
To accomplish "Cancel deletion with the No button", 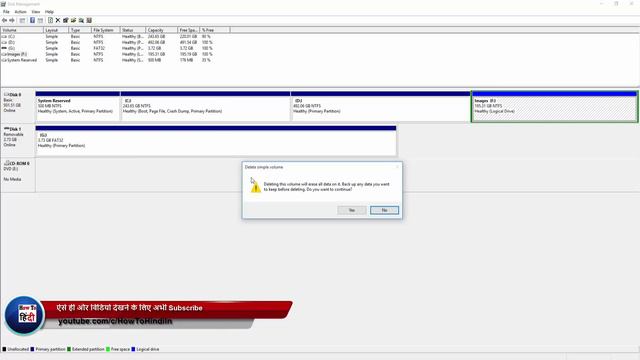I will click(384, 210).
